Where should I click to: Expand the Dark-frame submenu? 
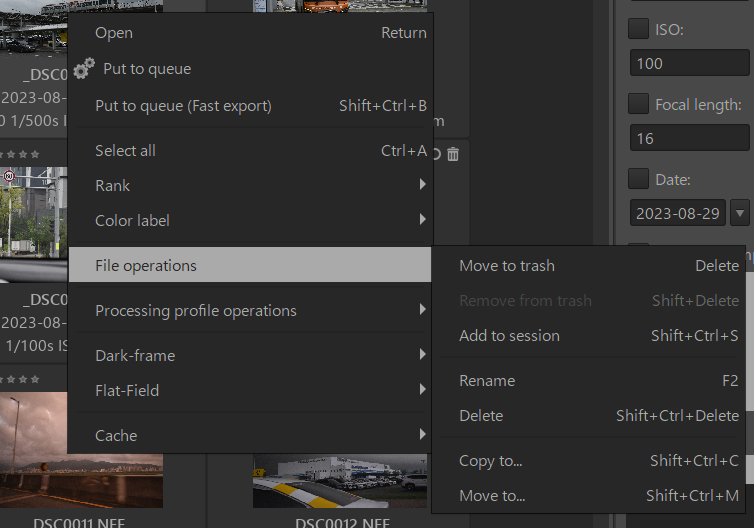(250, 355)
